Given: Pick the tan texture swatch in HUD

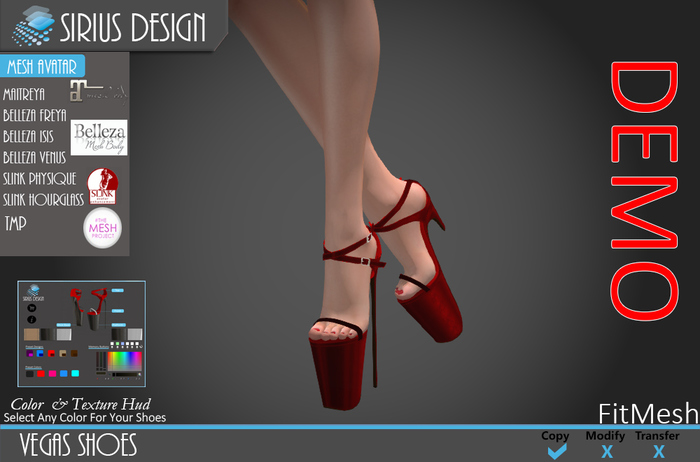Looking at the screenshot, I should 32,334.
